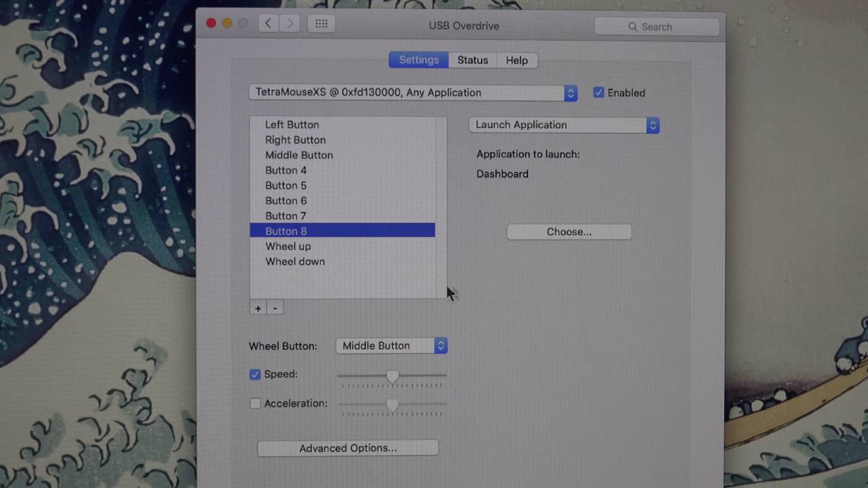Remove the selected entry with the minus icon
The width and height of the screenshot is (868, 488).
275,308
